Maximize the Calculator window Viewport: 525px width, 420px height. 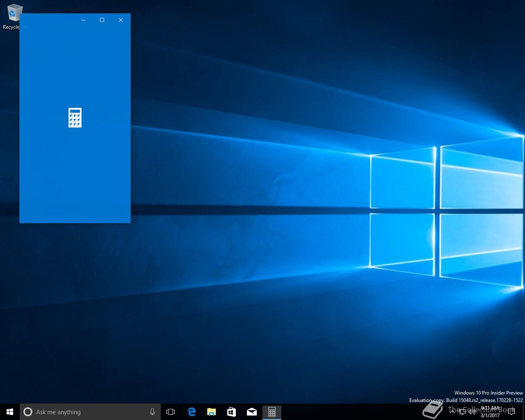pyautogui.click(x=102, y=20)
